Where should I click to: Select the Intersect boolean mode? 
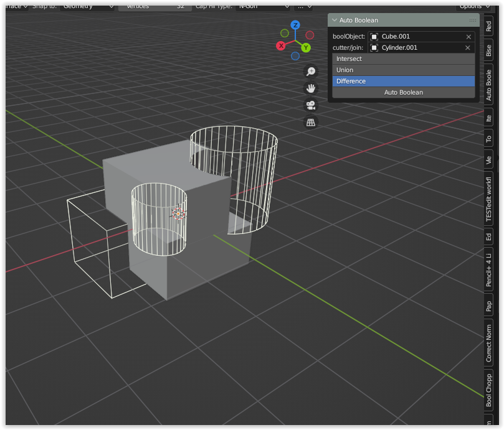pos(404,58)
